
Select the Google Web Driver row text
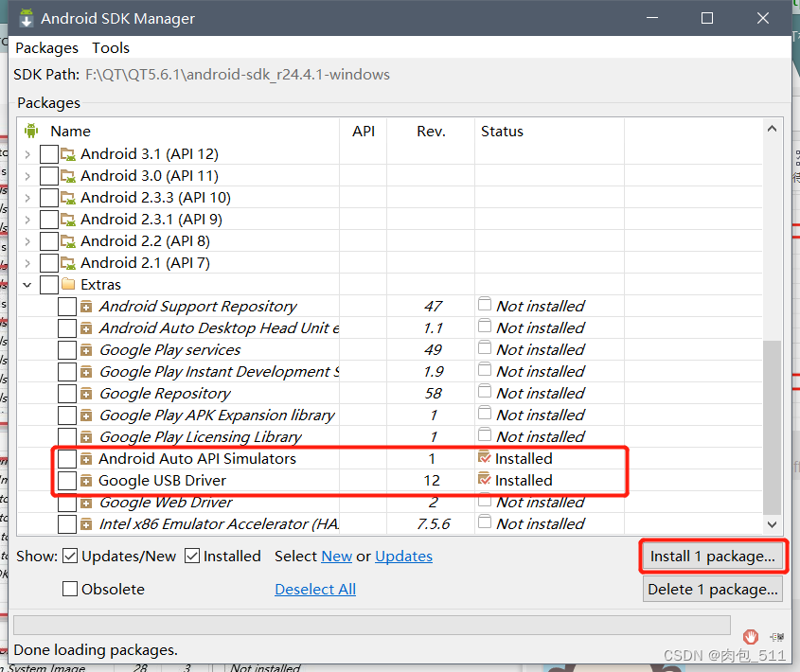(x=166, y=503)
